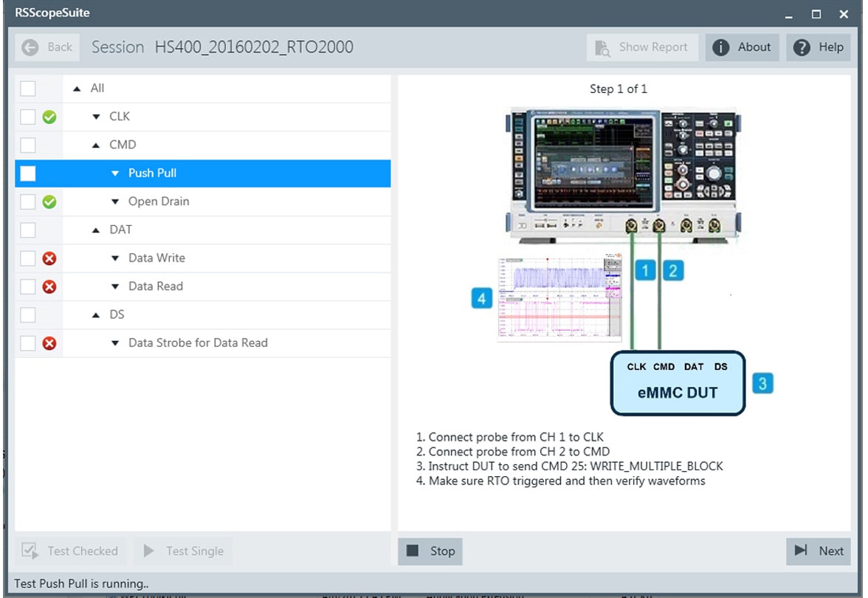Image resolution: width=868 pixels, height=598 pixels.
Task: Click the Test Checked button
Action: click(x=71, y=551)
